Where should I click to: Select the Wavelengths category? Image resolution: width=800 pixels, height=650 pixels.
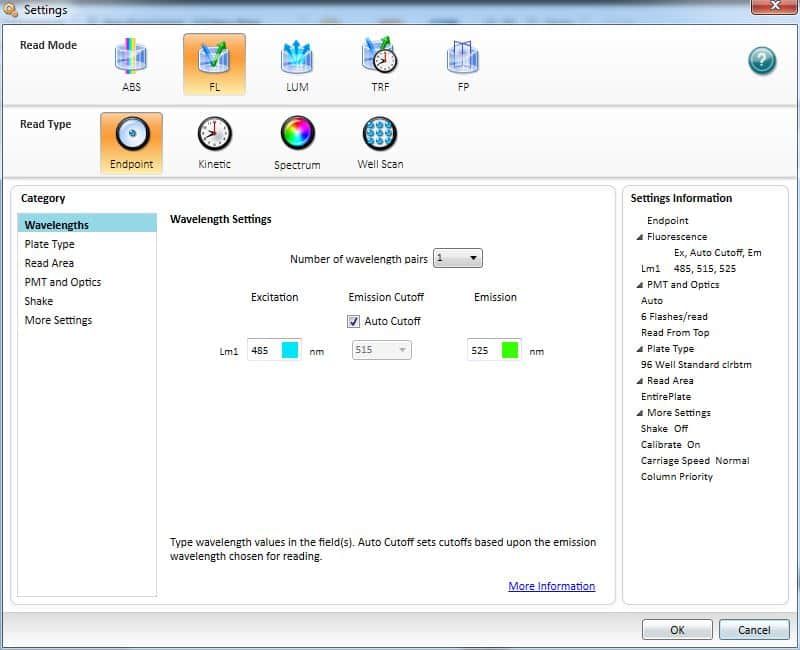(87, 224)
